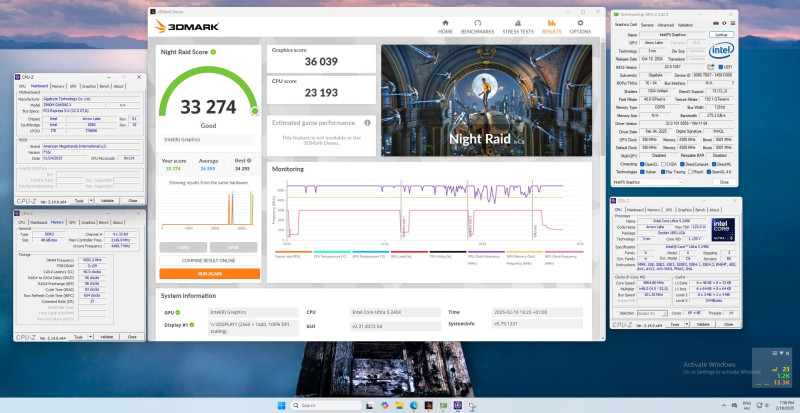Switch to Sensors tab in GPU-Z
The image size is (800, 413).
click(x=647, y=25)
